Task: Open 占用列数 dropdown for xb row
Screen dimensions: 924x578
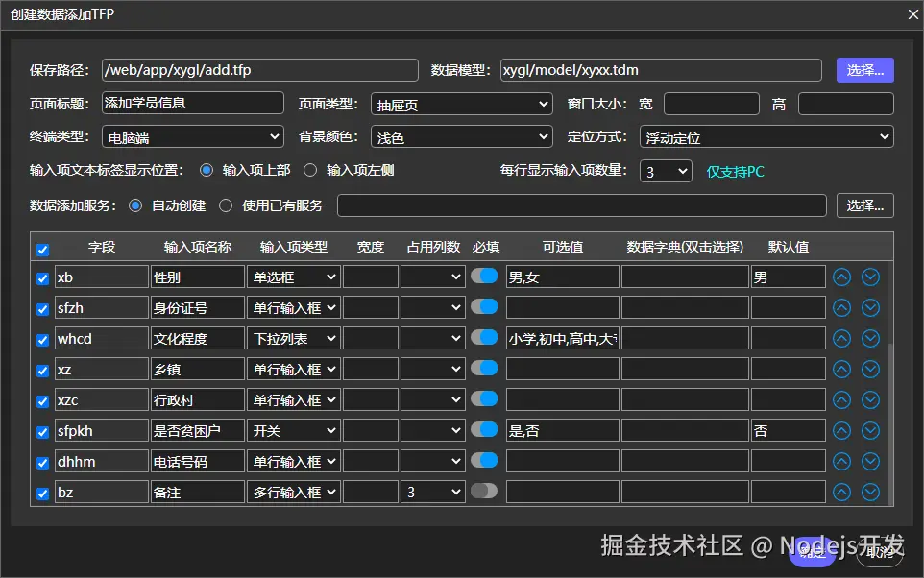Action: [x=433, y=277]
